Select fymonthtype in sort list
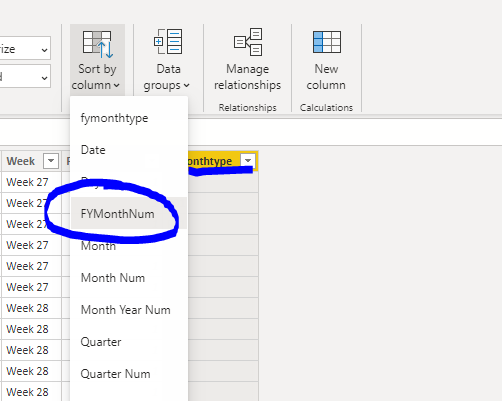Screen dimensions: 502x401 [x=129, y=118]
